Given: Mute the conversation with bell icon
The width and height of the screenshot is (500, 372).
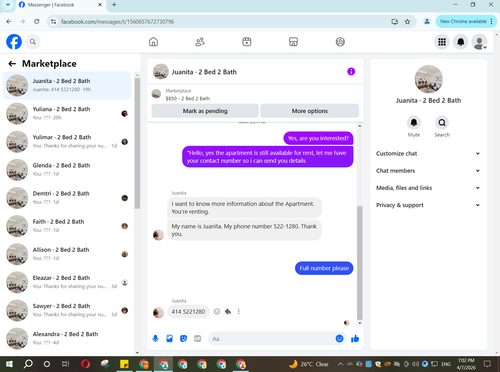Looking at the screenshot, I should pos(414,123).
